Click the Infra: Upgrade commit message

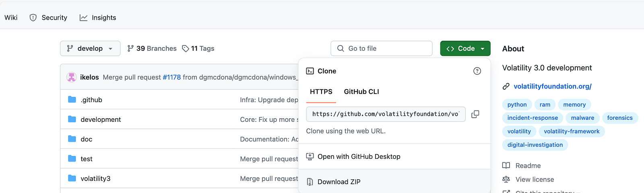(269, 100)
